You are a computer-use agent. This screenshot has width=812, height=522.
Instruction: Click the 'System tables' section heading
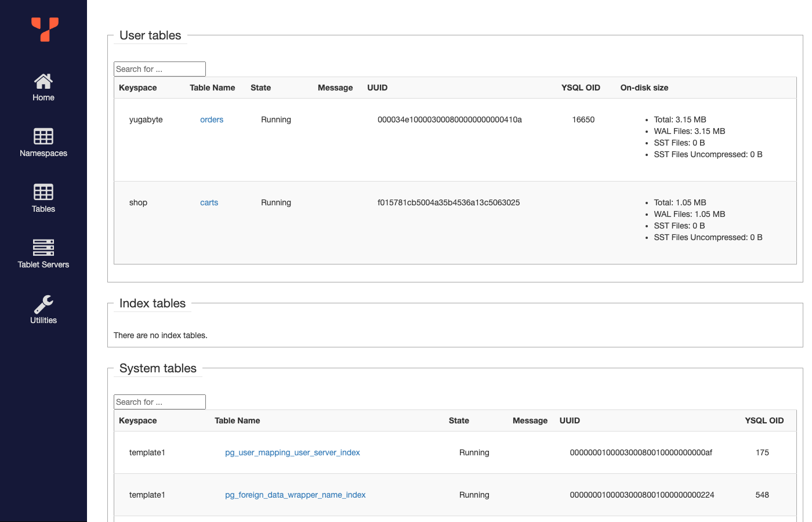[158, 368]
